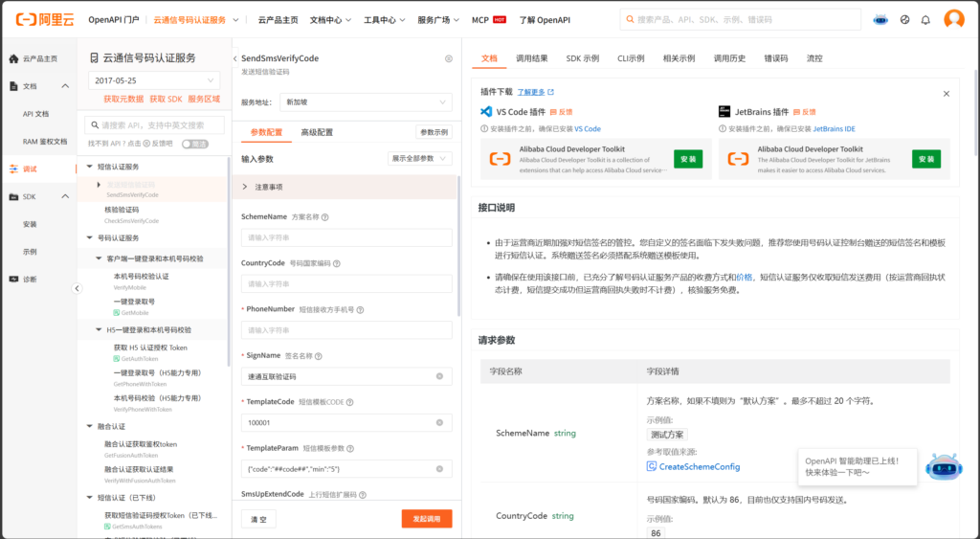Click the user avatar icon
This screenshot has height=539, width=980.
953,19
